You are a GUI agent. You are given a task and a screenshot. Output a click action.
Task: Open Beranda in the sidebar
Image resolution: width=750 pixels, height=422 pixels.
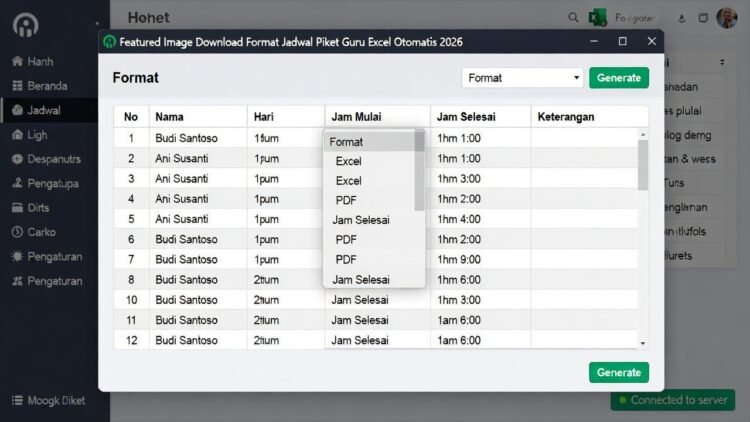(47, 86)
